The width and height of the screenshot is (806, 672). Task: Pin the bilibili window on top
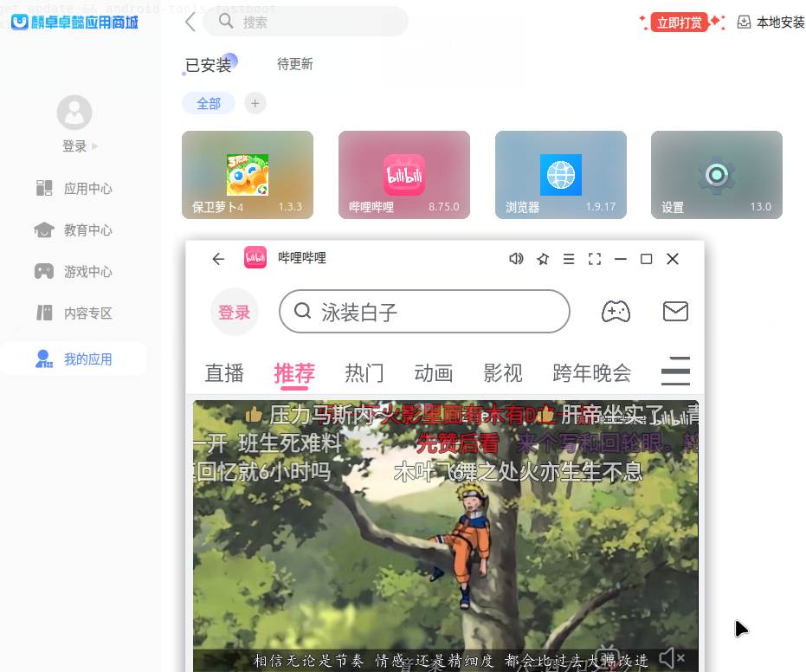(x=543, y=258)
